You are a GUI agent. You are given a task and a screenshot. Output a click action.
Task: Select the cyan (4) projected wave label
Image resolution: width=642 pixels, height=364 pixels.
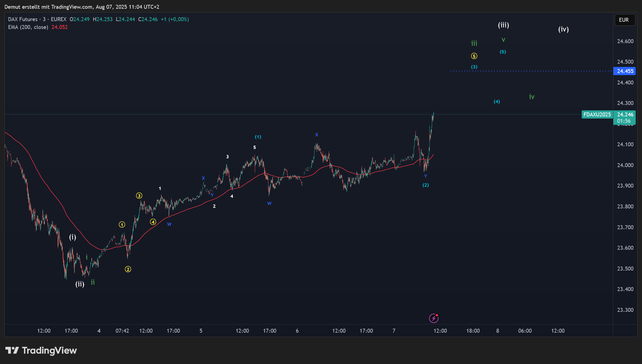497,102
